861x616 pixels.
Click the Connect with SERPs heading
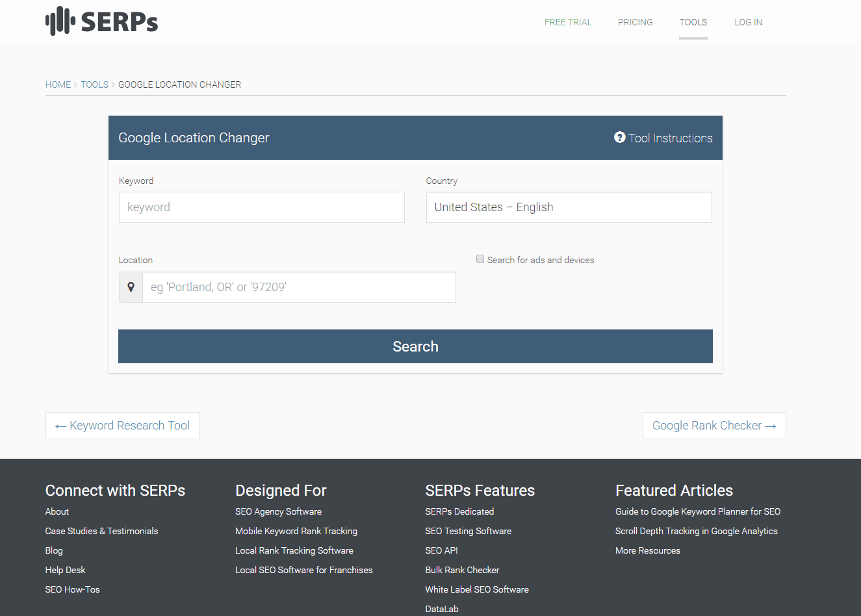tap(115, 491)
